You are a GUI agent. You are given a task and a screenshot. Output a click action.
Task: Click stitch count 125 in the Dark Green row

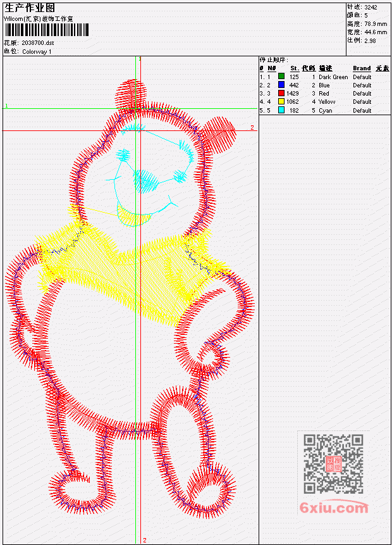[x=294, y=77]
